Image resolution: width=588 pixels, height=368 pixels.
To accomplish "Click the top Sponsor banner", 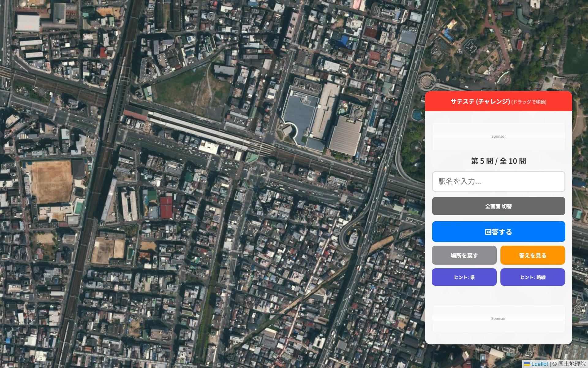I will tap(499, 137).
